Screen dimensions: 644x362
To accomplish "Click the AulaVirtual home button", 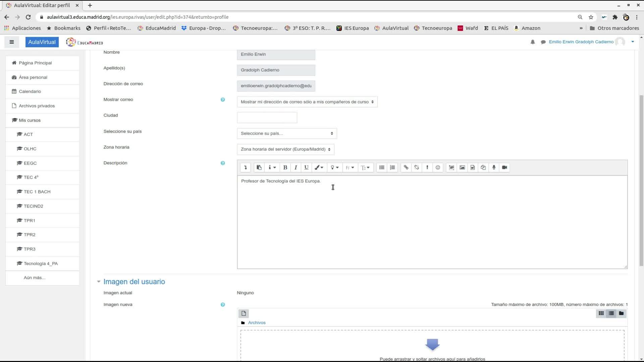I will 42,42.
